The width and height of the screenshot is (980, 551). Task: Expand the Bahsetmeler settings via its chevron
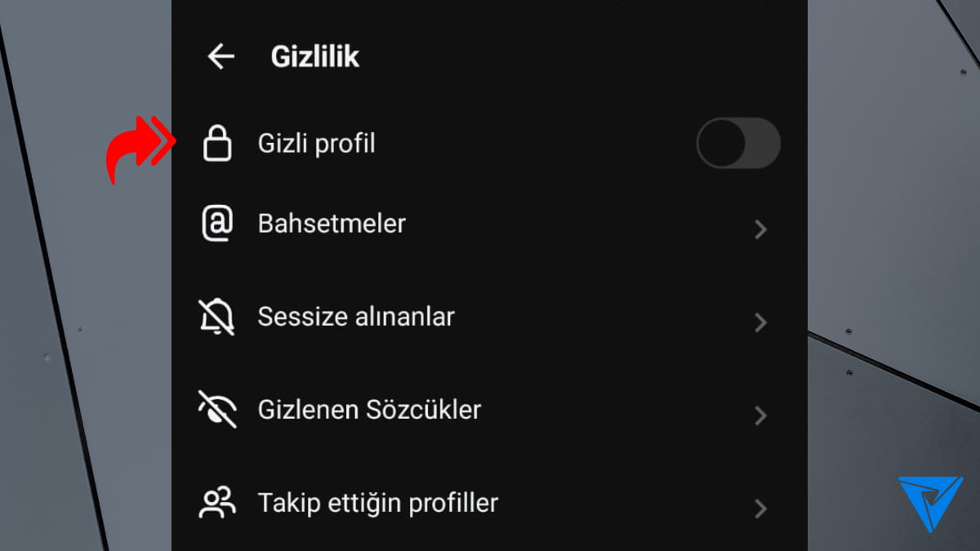point(759,229)
